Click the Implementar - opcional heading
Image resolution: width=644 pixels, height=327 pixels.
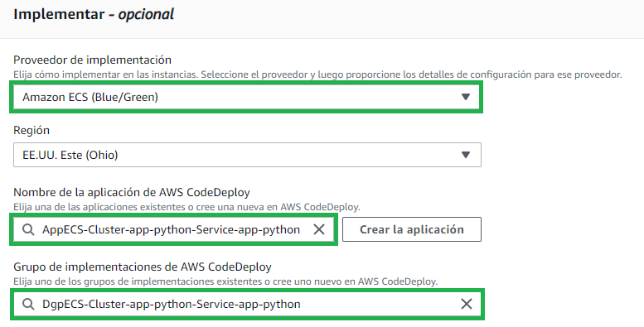(x=94, y=14)
